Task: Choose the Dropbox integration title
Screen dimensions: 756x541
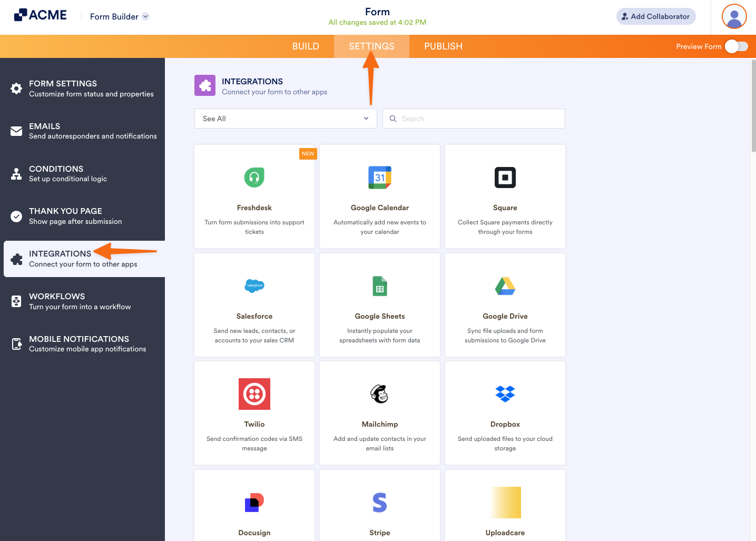Action: click(x=505, y=424)
